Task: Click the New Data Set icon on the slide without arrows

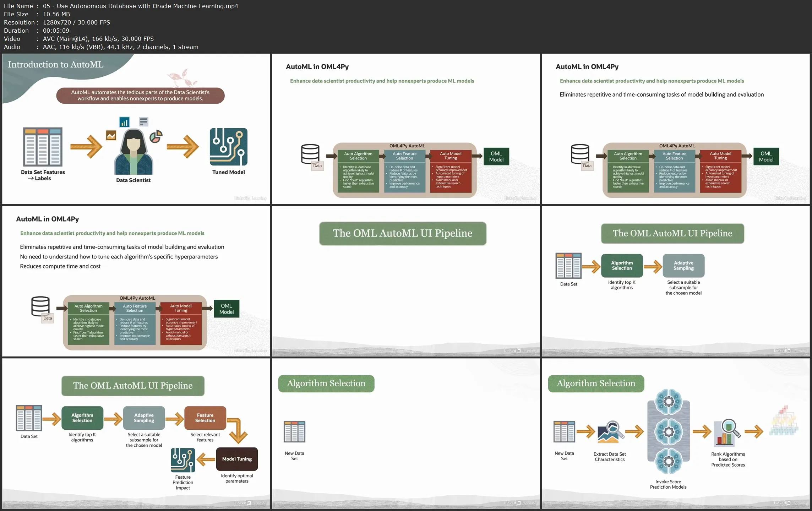Action: pyautogui.click(x=294, y=431)
